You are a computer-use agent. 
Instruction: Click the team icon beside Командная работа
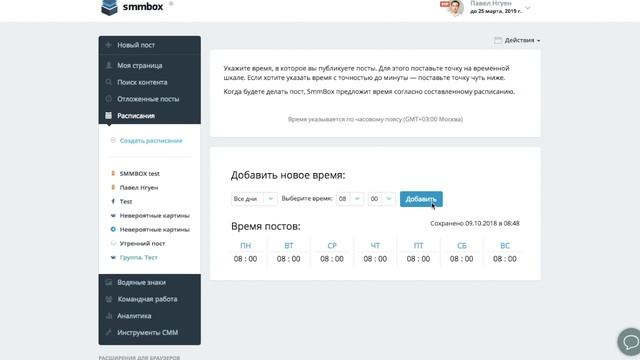click(109, 299)
